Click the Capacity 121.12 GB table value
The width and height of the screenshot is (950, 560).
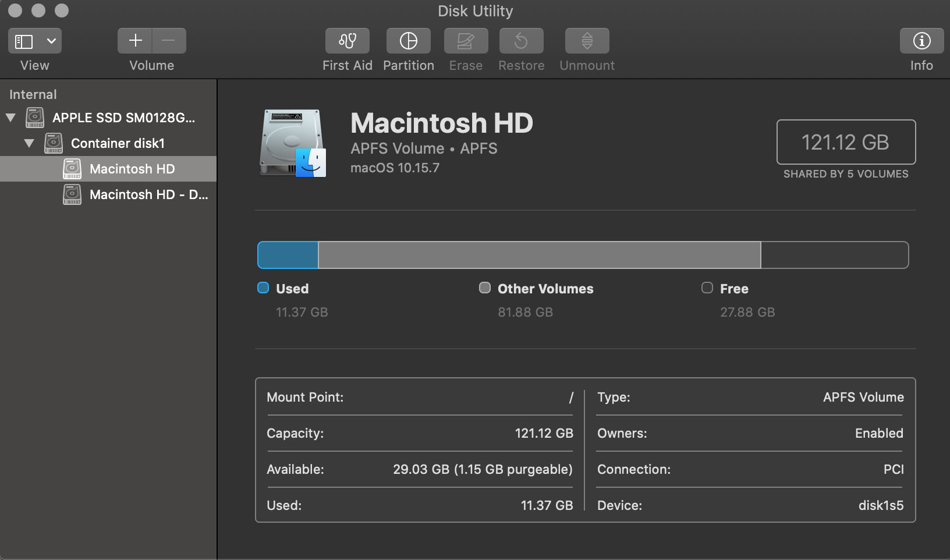pos(544,433)
